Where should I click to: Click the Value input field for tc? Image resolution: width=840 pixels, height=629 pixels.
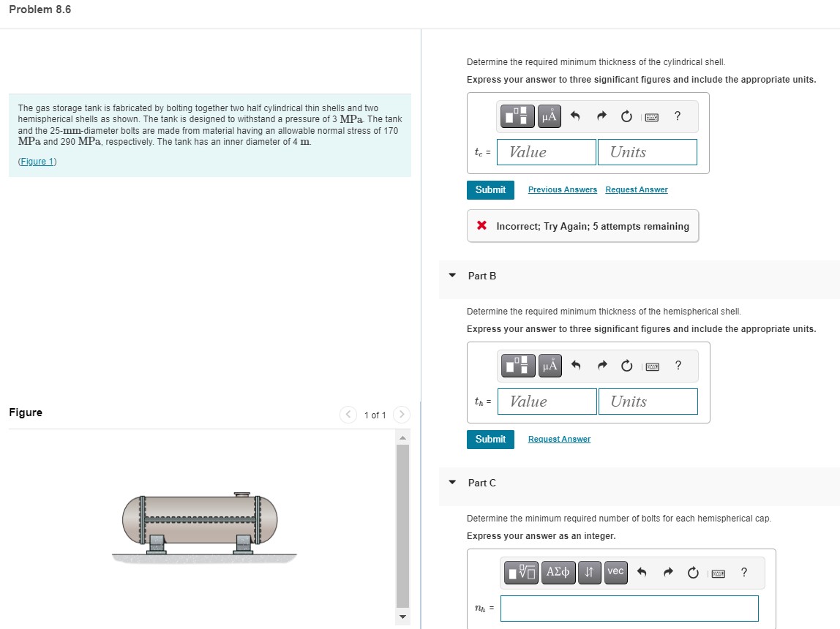(546, 151)
